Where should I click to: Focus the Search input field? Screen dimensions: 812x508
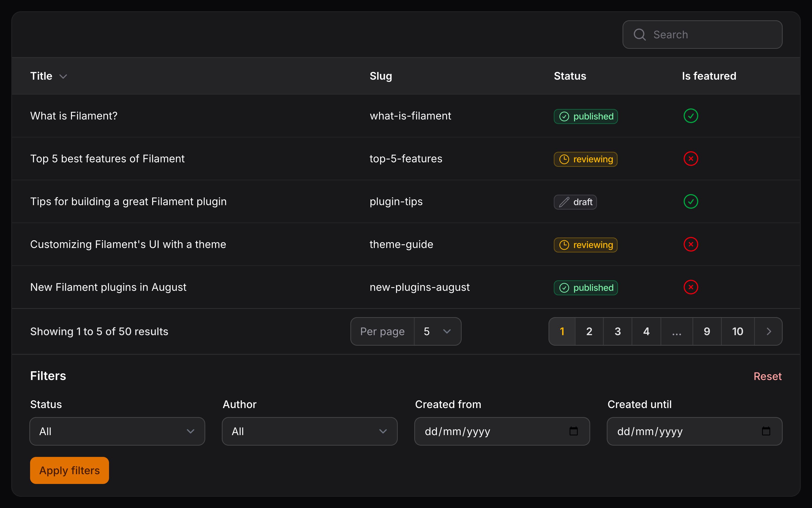click(702, 35)
